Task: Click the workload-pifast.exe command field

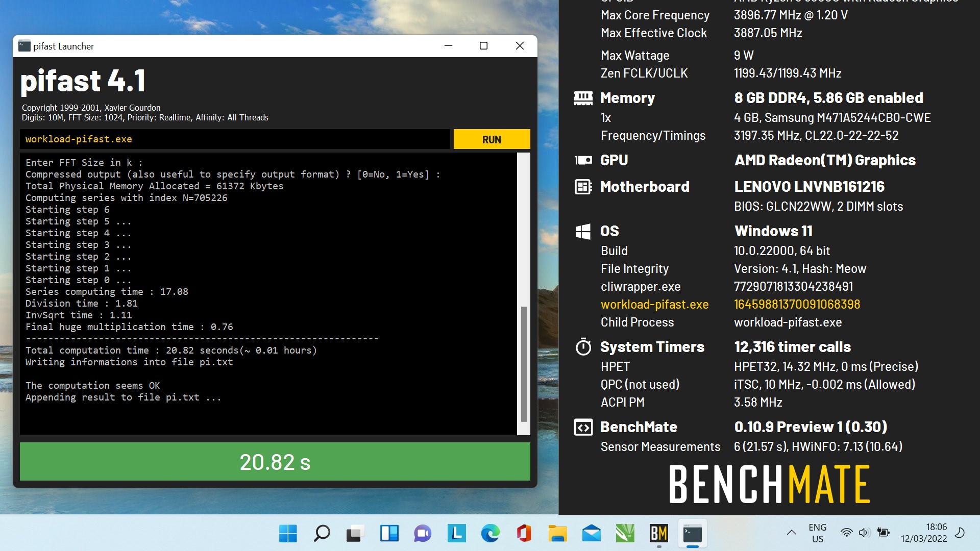Action: [235, 139]
